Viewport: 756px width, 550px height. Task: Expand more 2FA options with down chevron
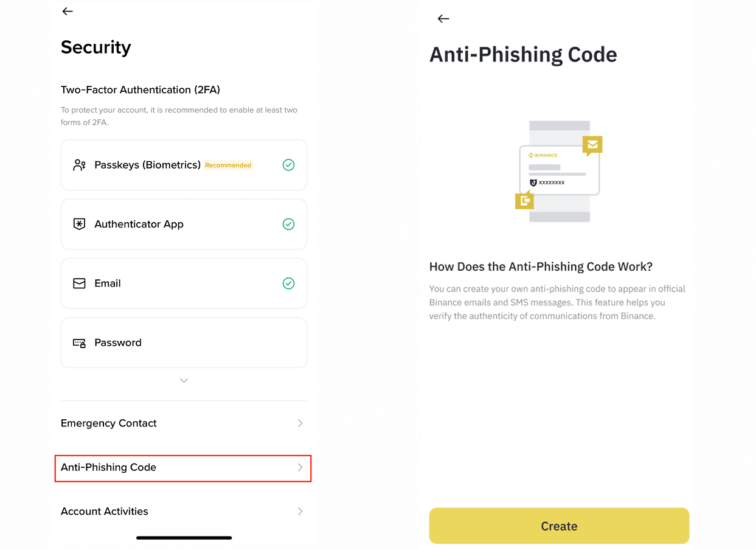184,380
